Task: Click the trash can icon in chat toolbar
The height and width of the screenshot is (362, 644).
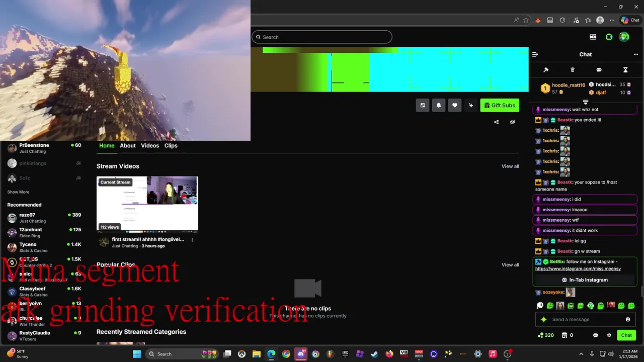Action: (x=573, y=70)
